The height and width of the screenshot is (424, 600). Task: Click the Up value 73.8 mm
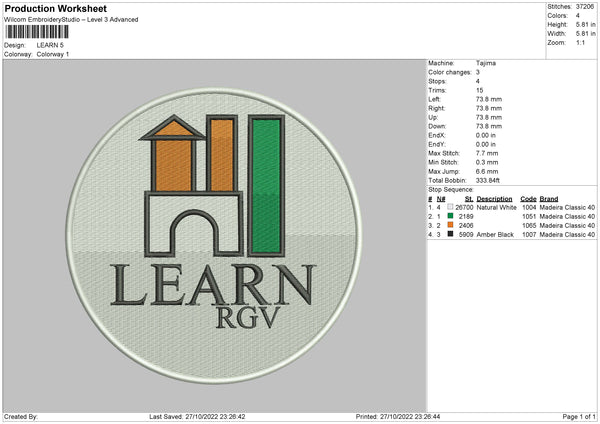[489, 117]
